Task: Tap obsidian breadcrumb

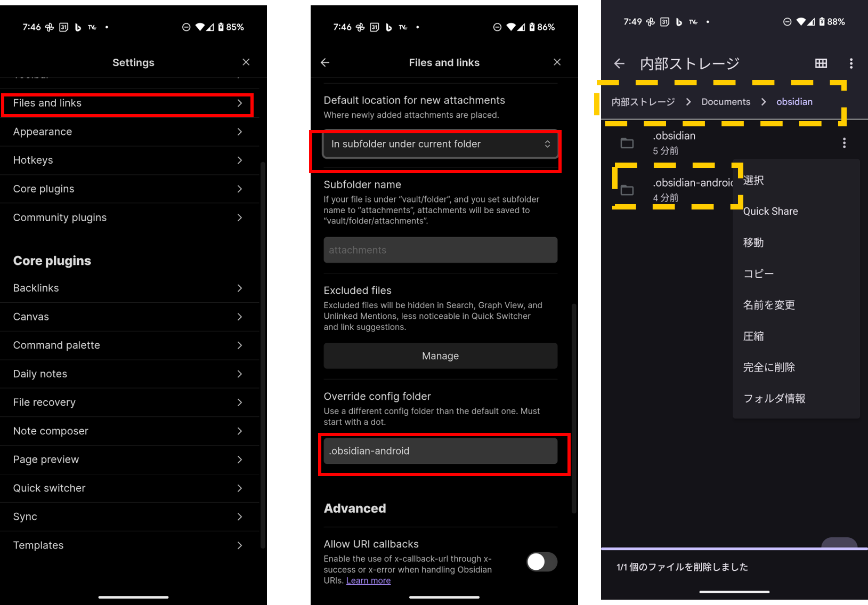Action: pos(794,102)
